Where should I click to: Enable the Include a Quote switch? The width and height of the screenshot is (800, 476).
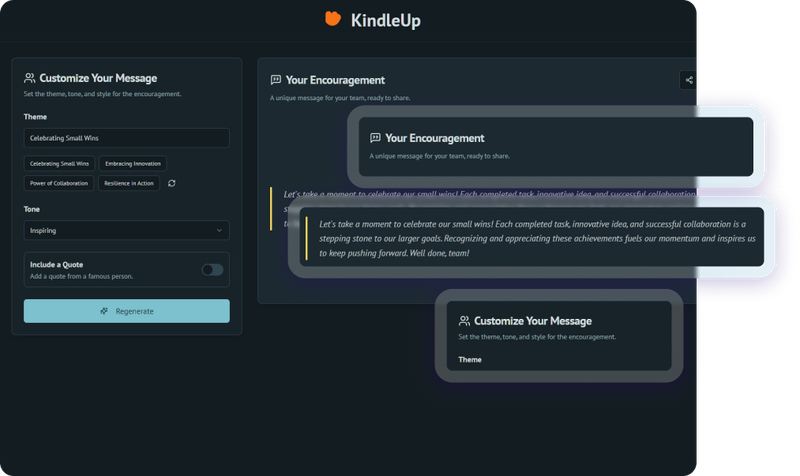(212, 269)
